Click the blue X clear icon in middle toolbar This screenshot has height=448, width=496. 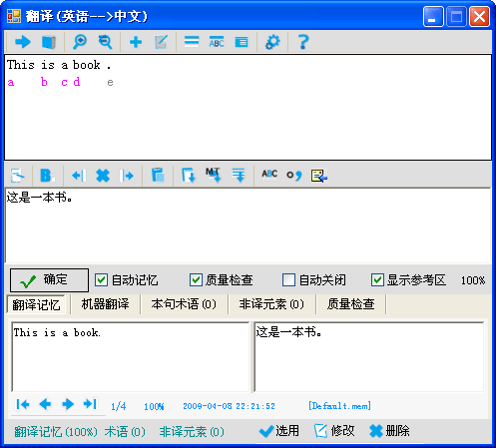[103, 176]
